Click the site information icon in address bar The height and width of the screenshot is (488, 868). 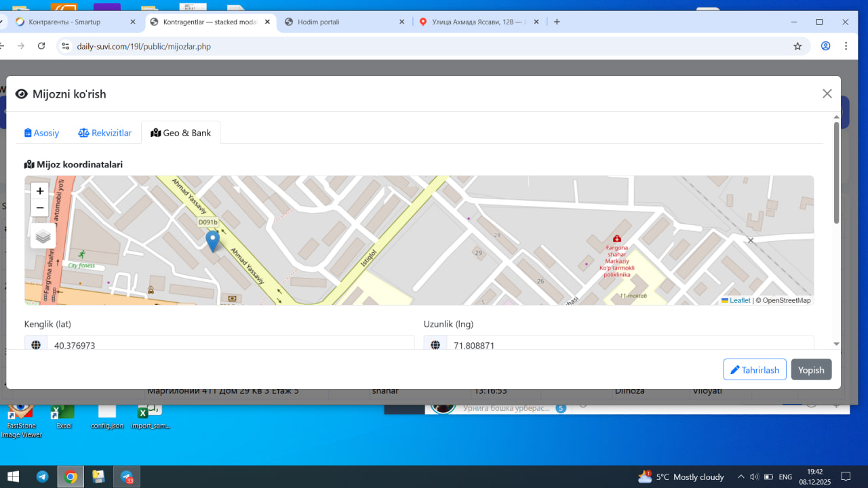pos(66,46)
